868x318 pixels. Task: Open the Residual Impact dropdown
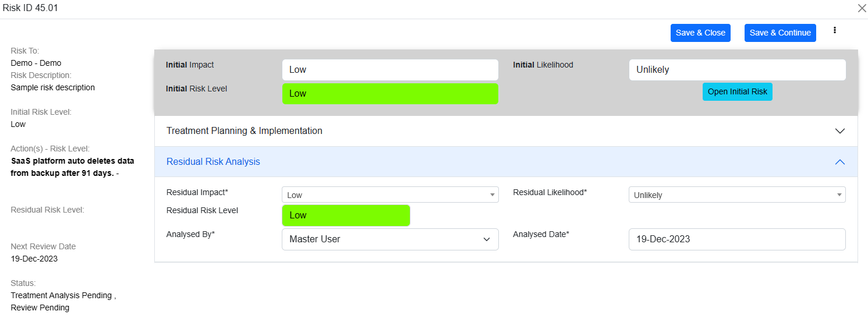click(390, 195)
